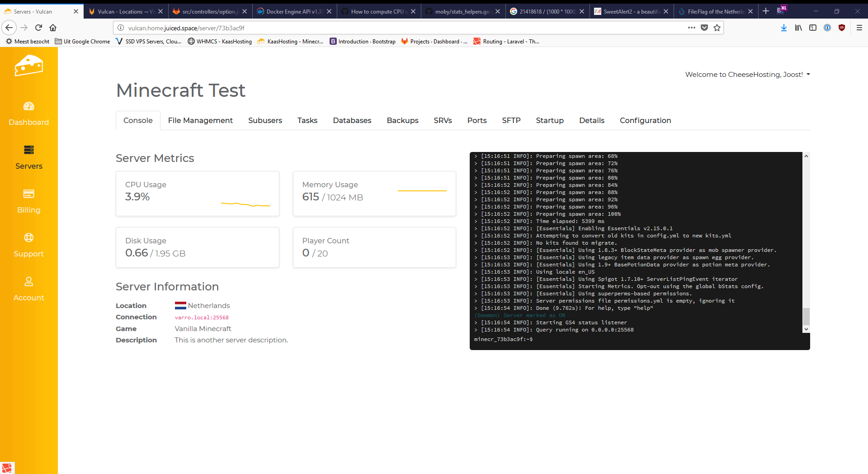Bookmark page with star icon
868x474 pixels.
point(717,28)
